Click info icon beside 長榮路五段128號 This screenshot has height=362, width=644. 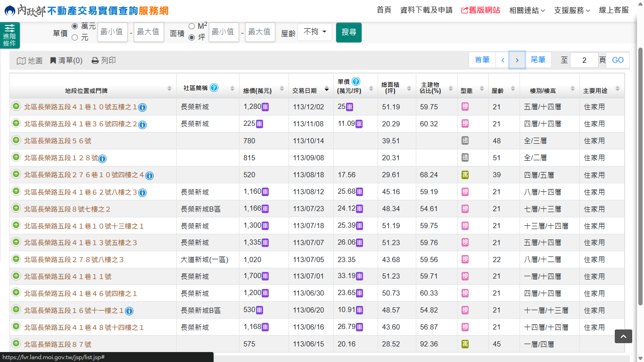(x=102, y=158)
